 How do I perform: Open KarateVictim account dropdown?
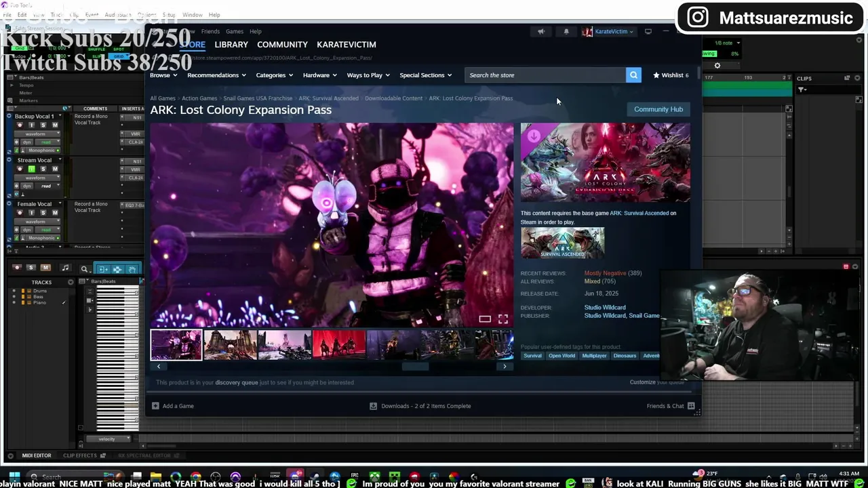point(608,31)
